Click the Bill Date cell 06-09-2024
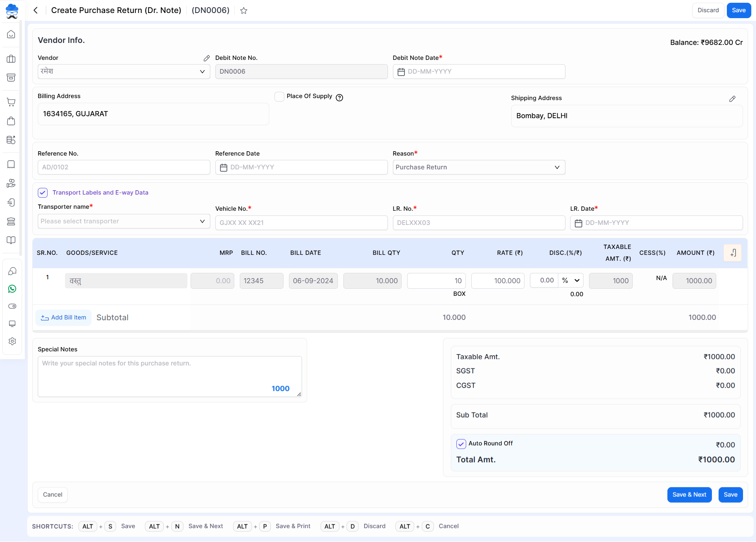 [313, 281]
